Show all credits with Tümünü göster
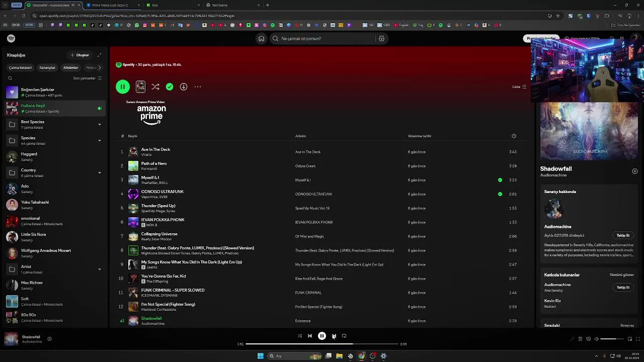Screen dimensions: 644x362 click(x=621, y=275)
